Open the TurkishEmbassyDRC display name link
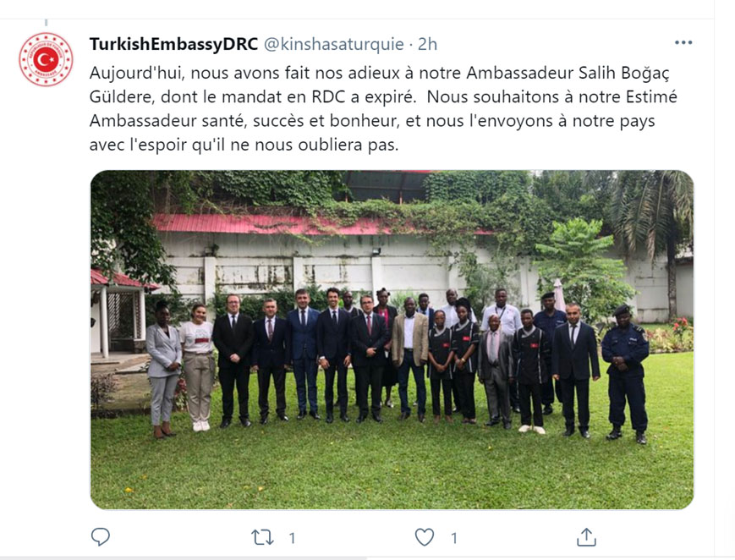Screen dimensions: 735x560 (x=173, y=44)
